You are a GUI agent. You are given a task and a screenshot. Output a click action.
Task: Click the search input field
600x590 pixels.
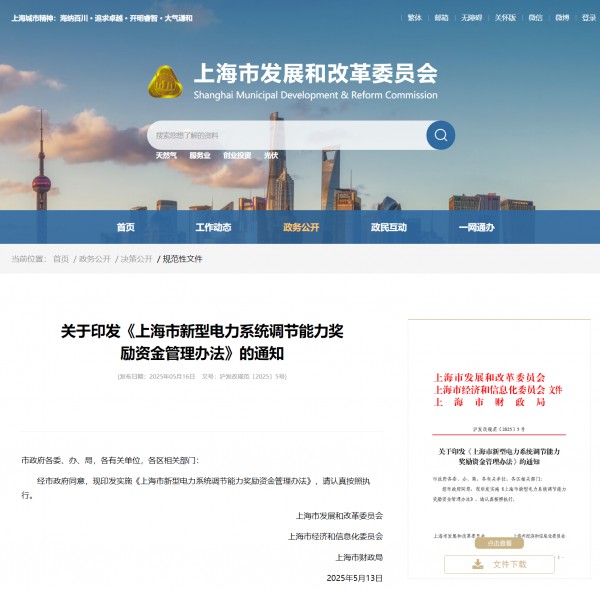coord(285,135)
